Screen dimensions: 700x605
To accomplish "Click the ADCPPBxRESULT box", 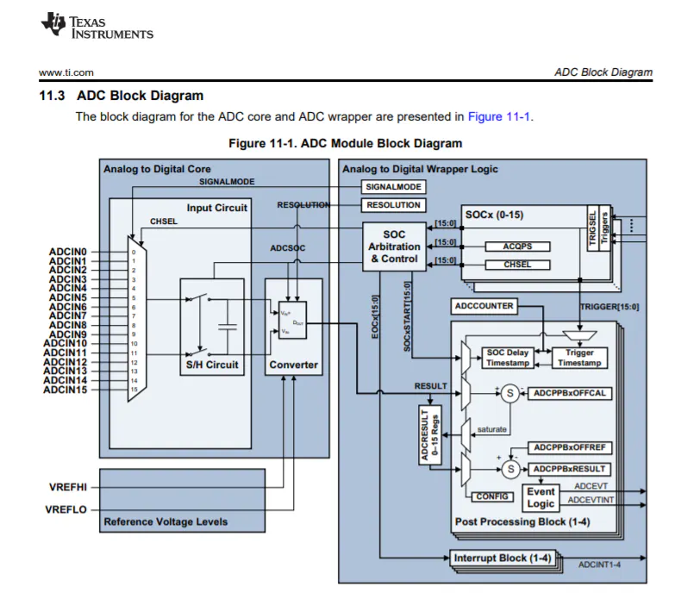I will (x=570, y=469).
